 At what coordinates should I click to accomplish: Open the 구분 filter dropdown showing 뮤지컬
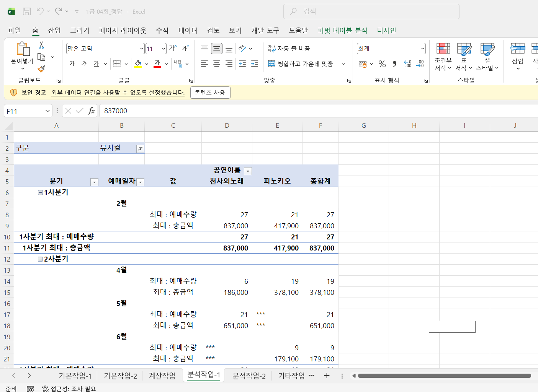141,149
